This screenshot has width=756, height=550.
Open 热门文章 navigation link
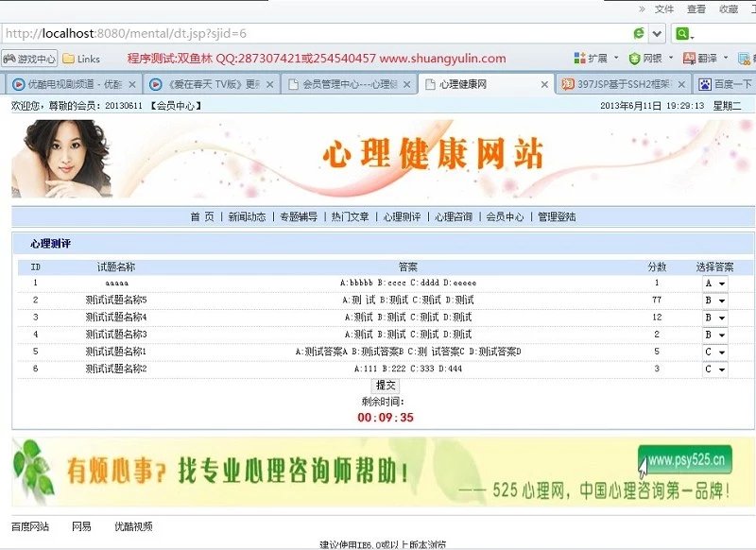click(x=350, y=216)
